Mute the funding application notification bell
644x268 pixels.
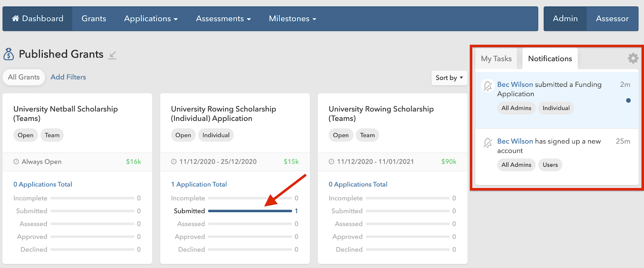click(488, 85)
